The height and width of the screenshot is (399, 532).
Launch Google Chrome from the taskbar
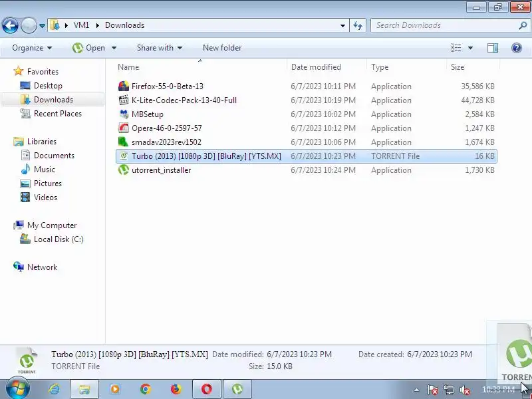[146, 389]
